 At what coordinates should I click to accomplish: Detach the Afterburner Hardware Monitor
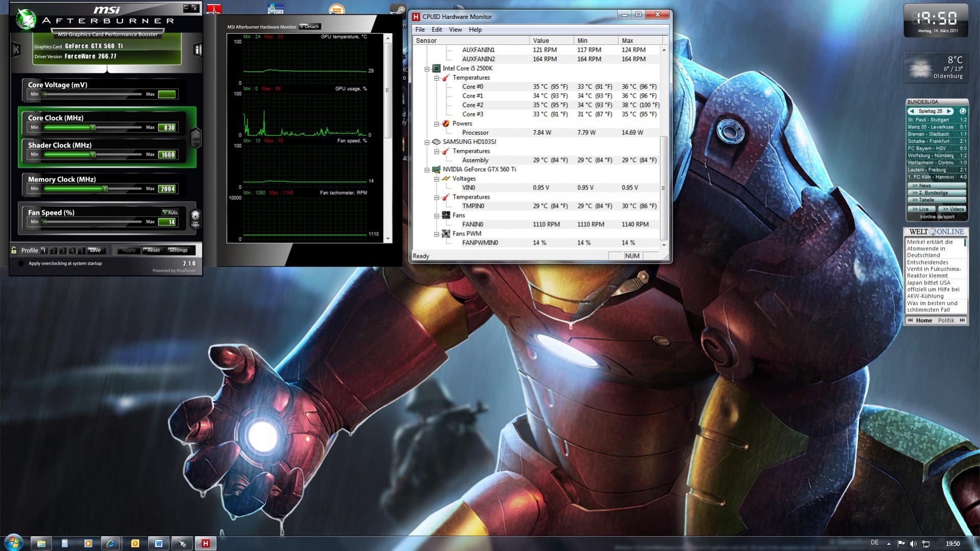309,27
